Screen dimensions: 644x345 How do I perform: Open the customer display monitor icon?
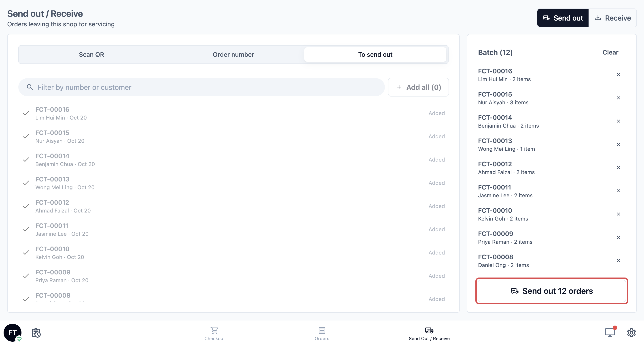pos(610,332)
